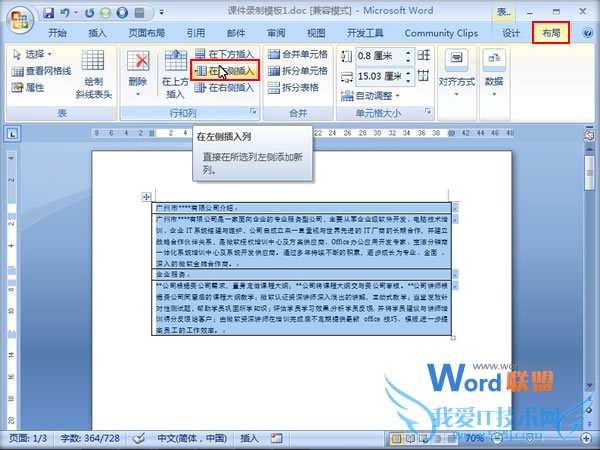Viewport: 600px width, 450px height.
Task: Open the Community Clips tab
Action: (x=441, y=33)
